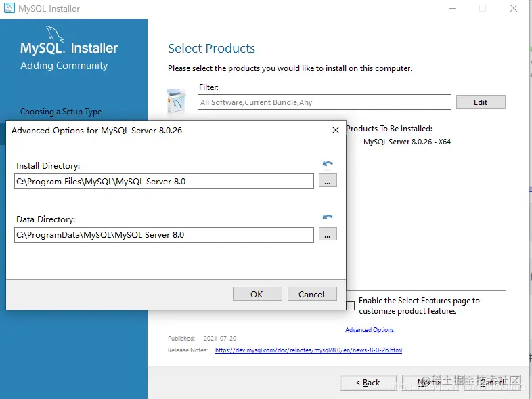
Task: Click the Products To Be Installed label
Action: 389,129
